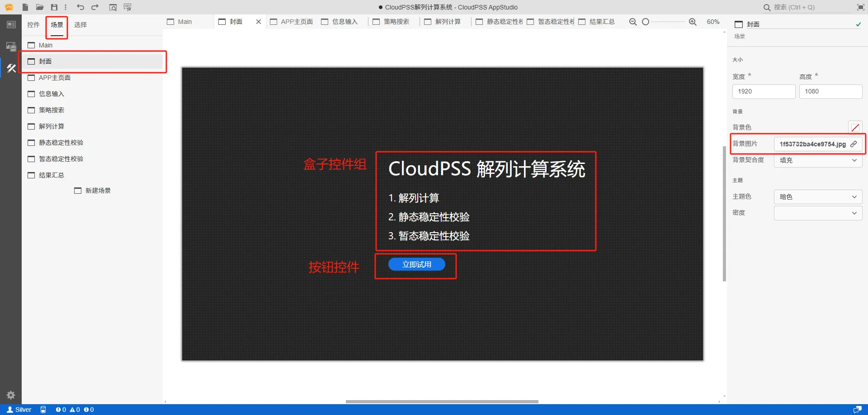Click the link icon in the background image field
The height and width of the screenshot is (415, 868).
pyautogui.click(x=854, y=144)
